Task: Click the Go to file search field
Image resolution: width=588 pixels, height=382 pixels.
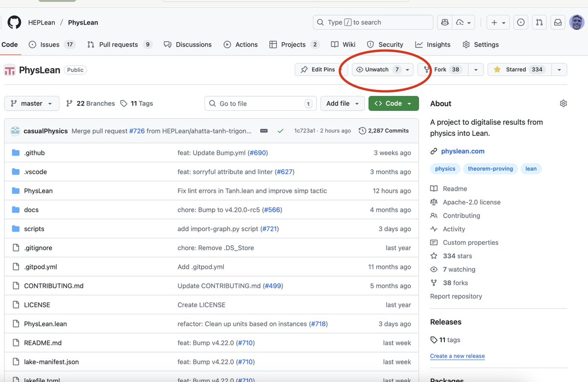Action: coord(261,103)
